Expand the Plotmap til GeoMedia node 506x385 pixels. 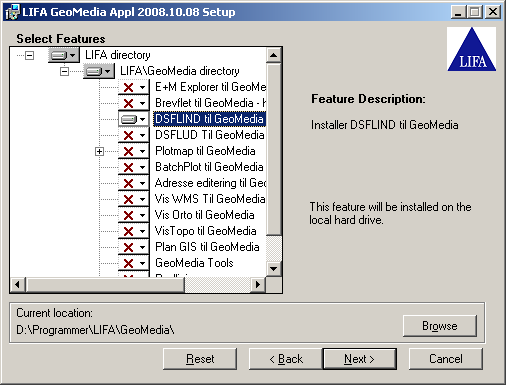coord(99,152)
